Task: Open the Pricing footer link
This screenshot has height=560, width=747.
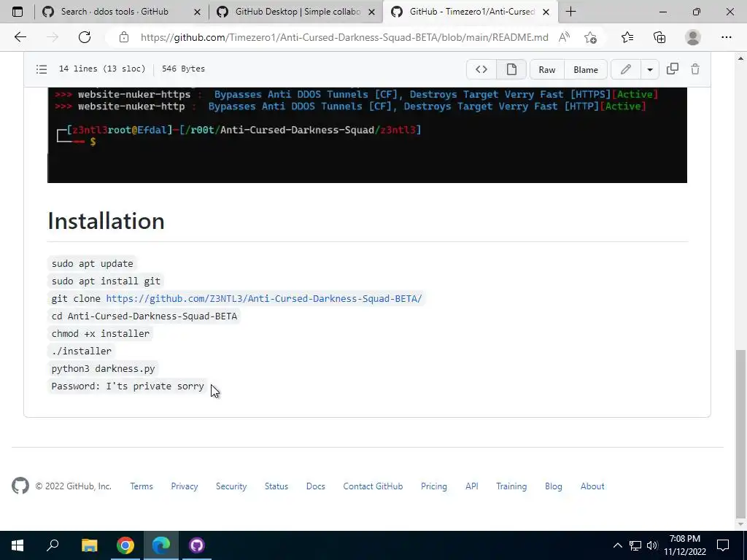Action: pos(433,486)
